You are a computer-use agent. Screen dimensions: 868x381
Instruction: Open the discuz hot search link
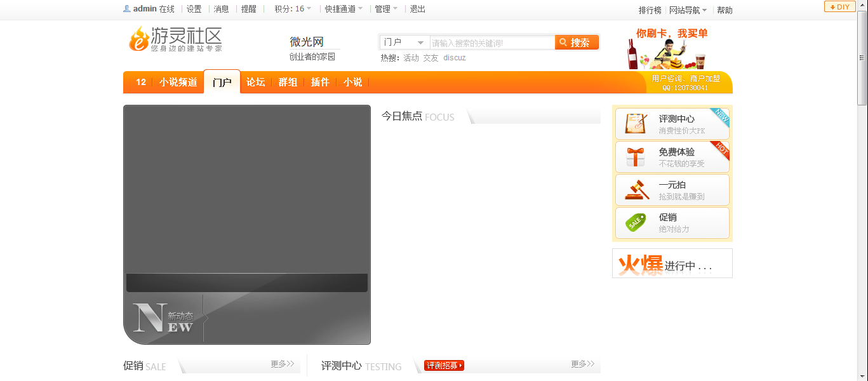pos(454,58)
